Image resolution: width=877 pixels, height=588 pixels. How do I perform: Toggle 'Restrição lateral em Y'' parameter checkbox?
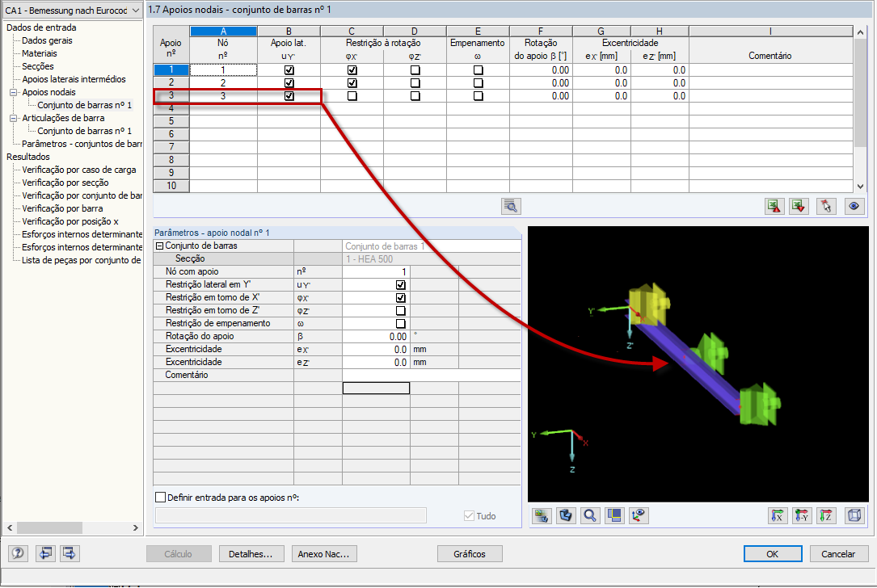pyautogui.click(x=400, y=285)
